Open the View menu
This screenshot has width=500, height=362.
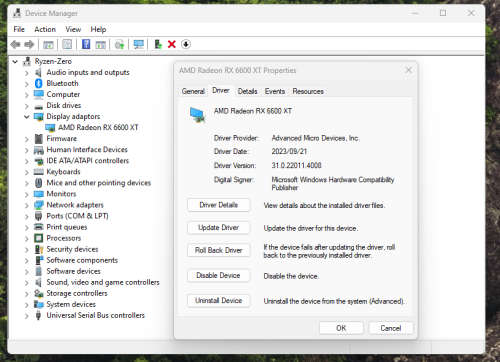[73, 29]
